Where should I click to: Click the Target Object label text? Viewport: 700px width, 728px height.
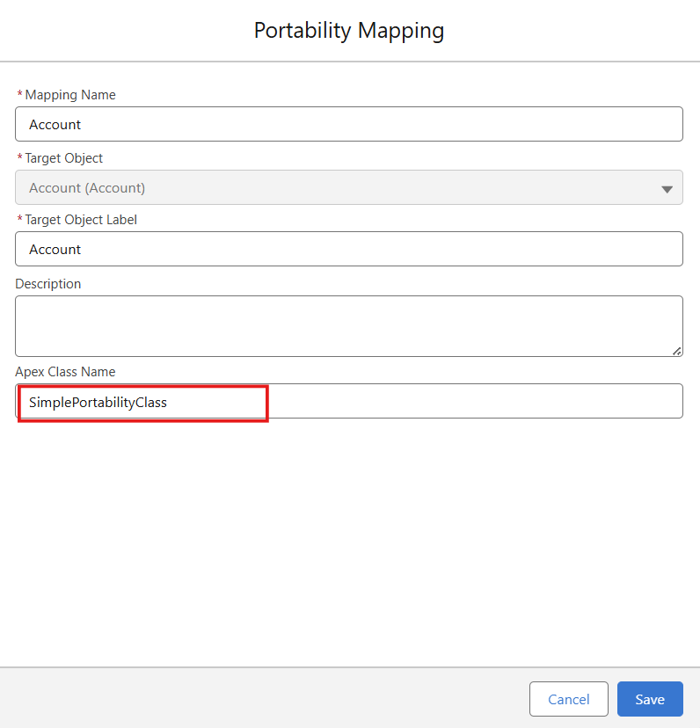tap(64, 158)
